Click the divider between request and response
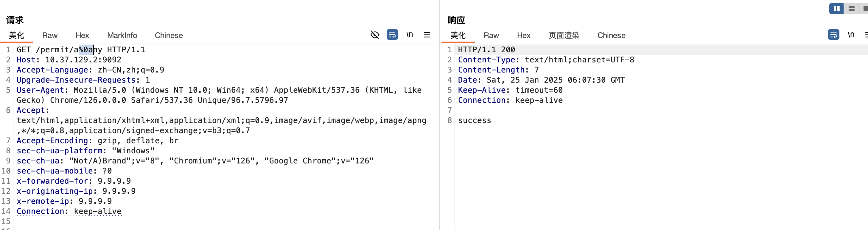This screenshot has width=868, height=230. point(440,135)
